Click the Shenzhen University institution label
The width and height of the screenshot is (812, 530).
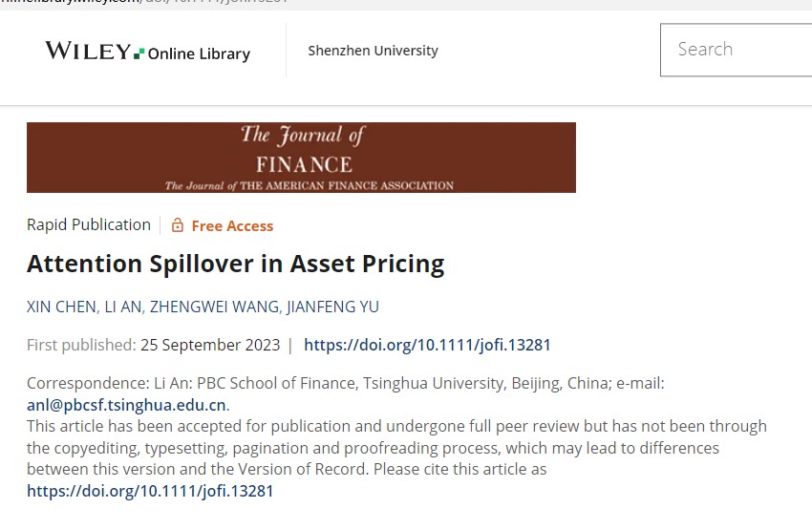click(x=373, y=51)
